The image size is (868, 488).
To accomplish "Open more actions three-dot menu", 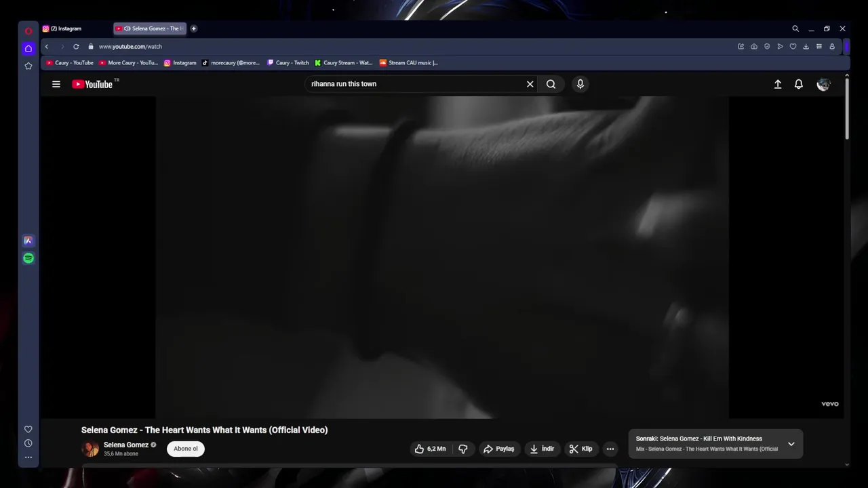I will tap(610, 449).
